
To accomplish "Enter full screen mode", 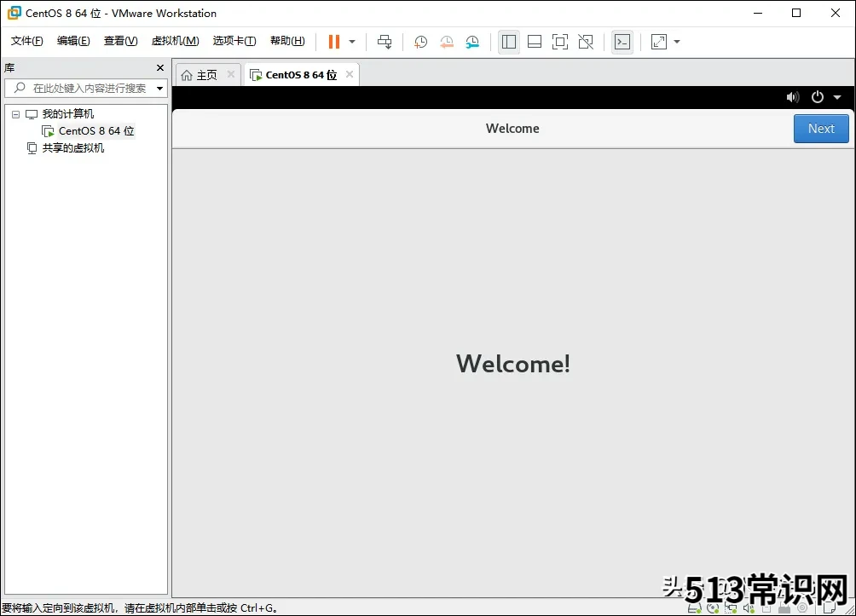I will (x=560, y=42).
